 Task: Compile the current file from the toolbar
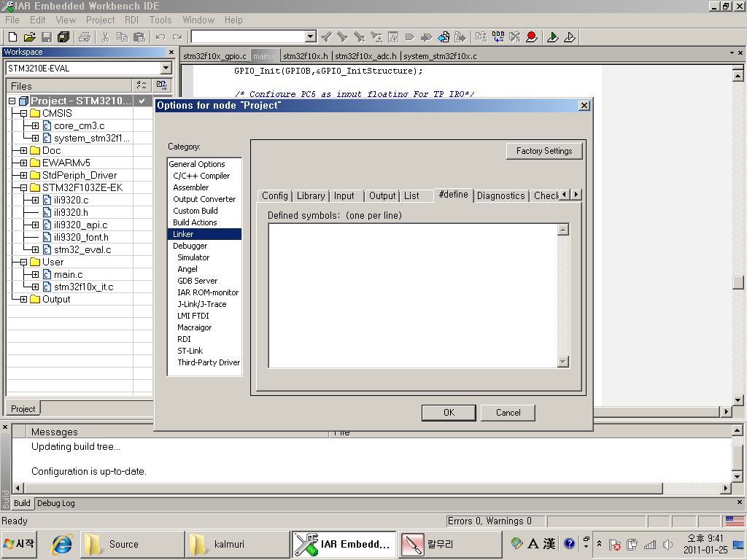point(481,37)
